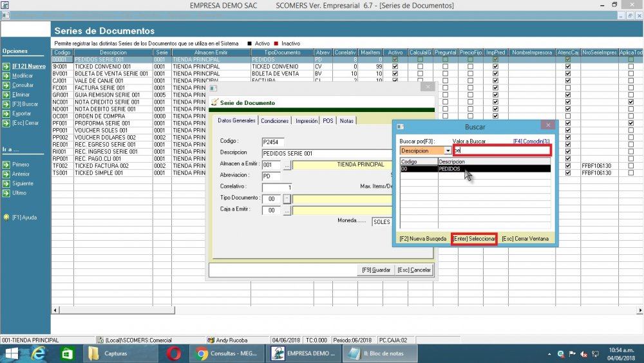The width and height of the screenshot is (644, 363).
Task: Launch Internet Explorer from taskbar
Action: pyautogui.click(x=38, y=353)
